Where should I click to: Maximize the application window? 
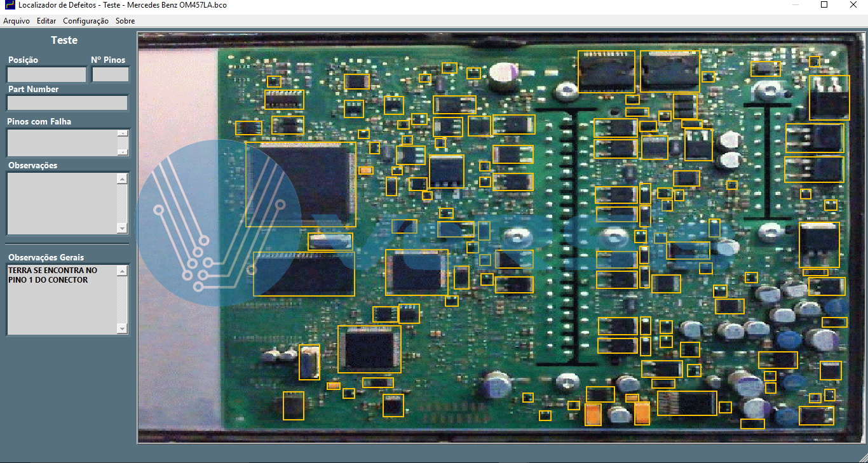pyautogui.click(x=824, y=5)
